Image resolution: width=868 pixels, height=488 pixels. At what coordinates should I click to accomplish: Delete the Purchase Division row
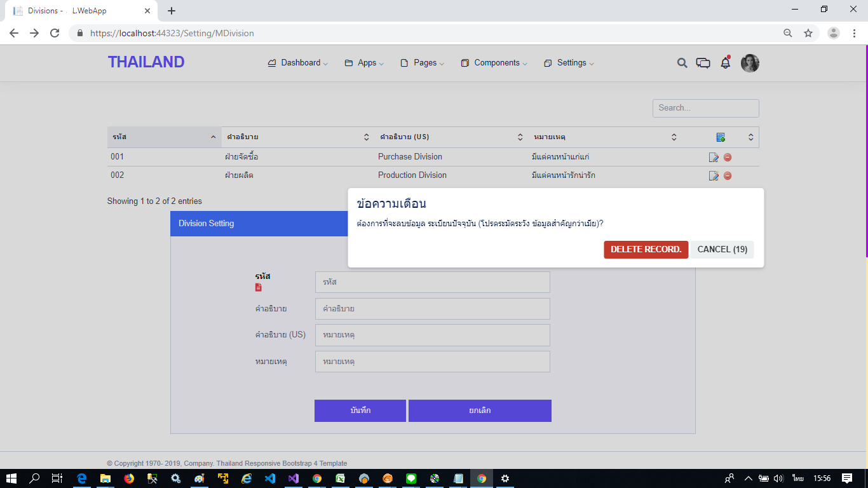[728, 158]
